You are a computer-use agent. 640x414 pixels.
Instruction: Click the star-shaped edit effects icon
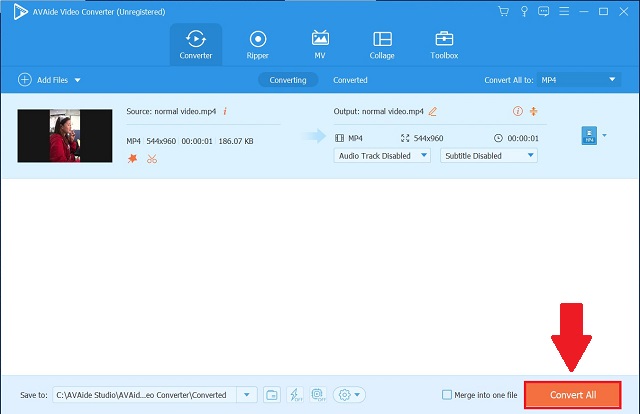[132, 158]
